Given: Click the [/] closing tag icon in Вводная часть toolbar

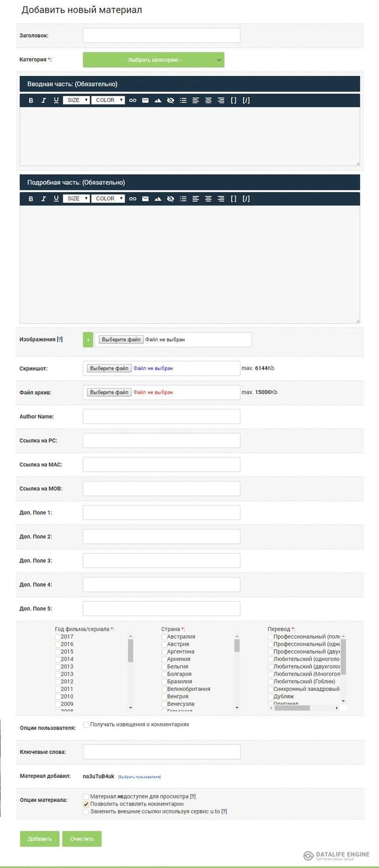Looking at the screenshot, I should pos(246,100).
